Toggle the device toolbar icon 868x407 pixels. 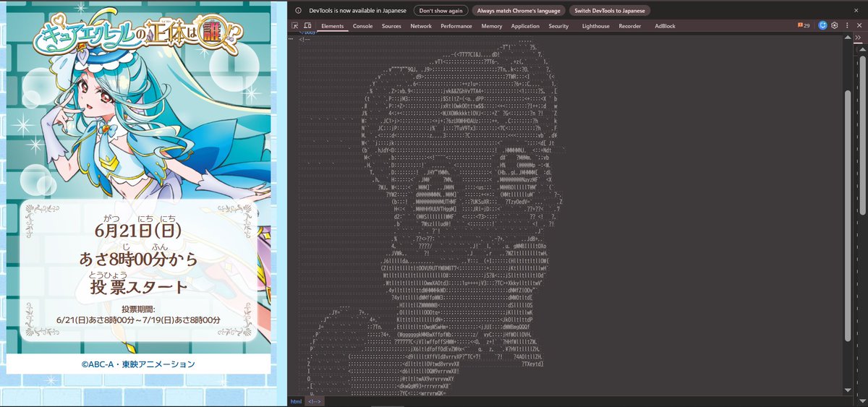point(307,26)
